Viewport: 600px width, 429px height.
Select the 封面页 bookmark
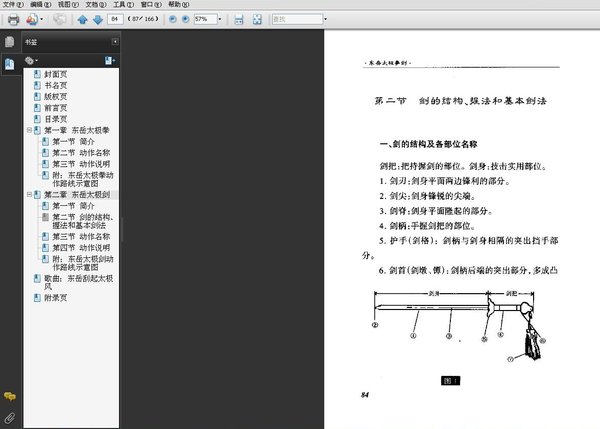(55, 74)
